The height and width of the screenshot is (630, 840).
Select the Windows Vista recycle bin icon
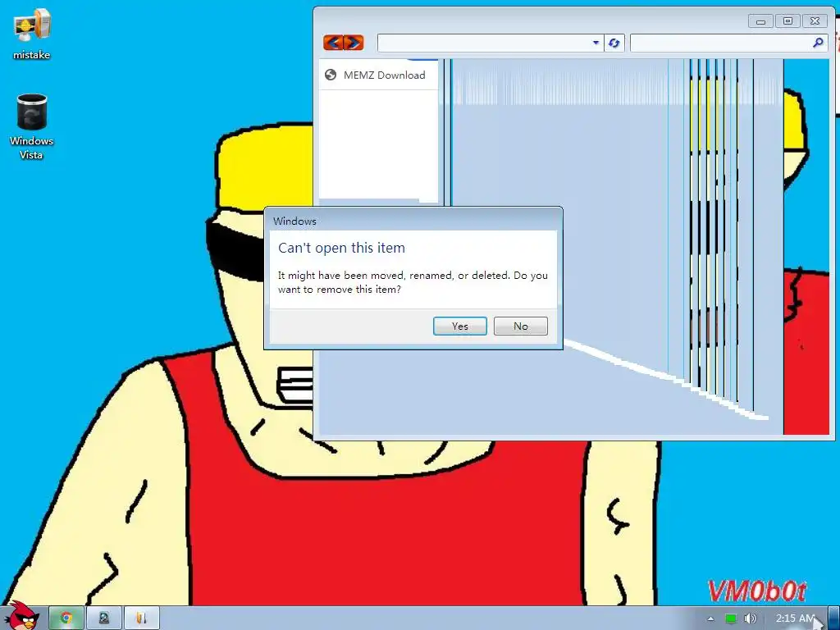pos(32,127)
